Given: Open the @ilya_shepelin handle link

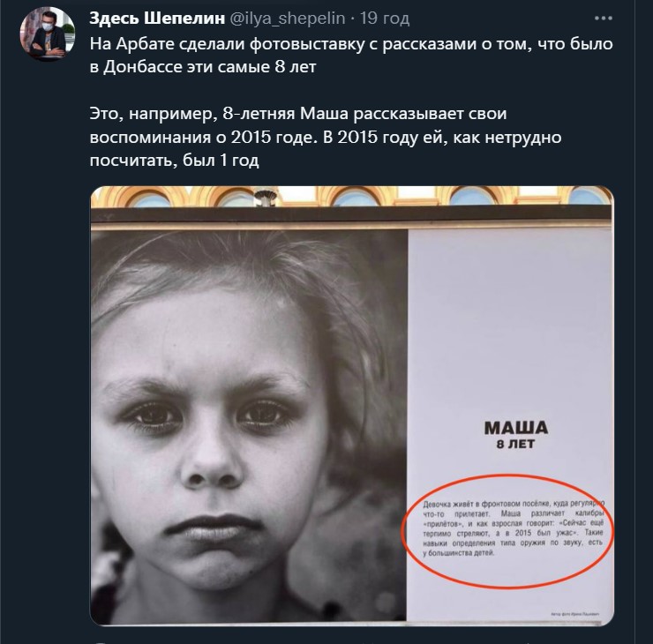Looking at the screenshot, I should pyautogui.click(x=288, y=19).
